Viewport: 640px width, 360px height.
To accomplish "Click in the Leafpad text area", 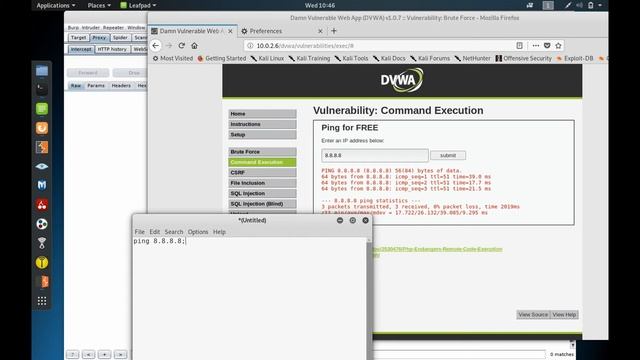I will (x=249, y=298).
